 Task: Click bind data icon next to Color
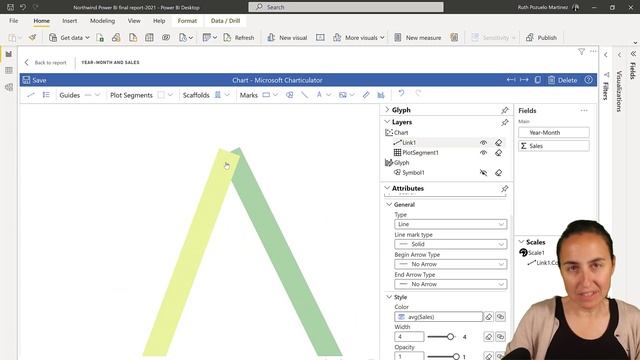[500, 317]
